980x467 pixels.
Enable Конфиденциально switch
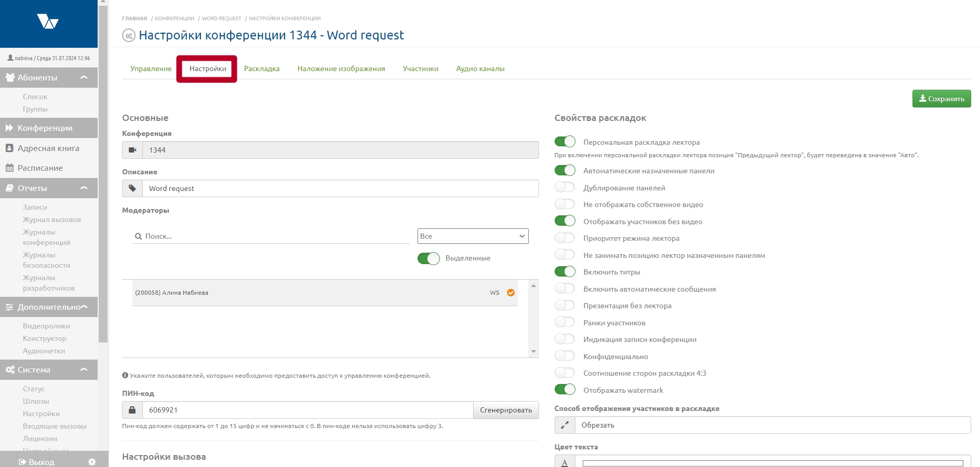(565, 356)
